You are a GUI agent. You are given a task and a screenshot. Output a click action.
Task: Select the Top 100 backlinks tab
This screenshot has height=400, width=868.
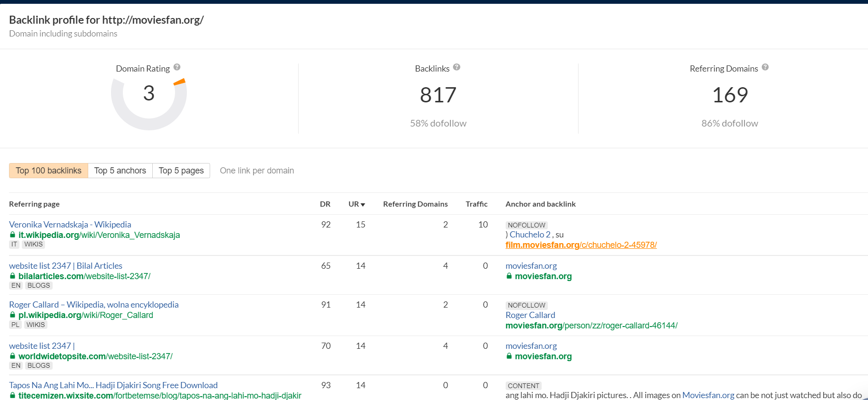click(x=48, y=171)
